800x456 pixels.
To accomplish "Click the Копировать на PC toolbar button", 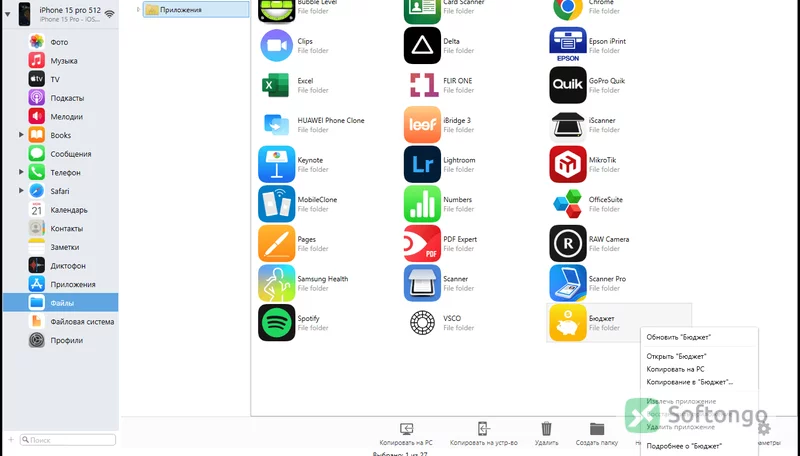I will pyautogui.click(x=406, y=434).
